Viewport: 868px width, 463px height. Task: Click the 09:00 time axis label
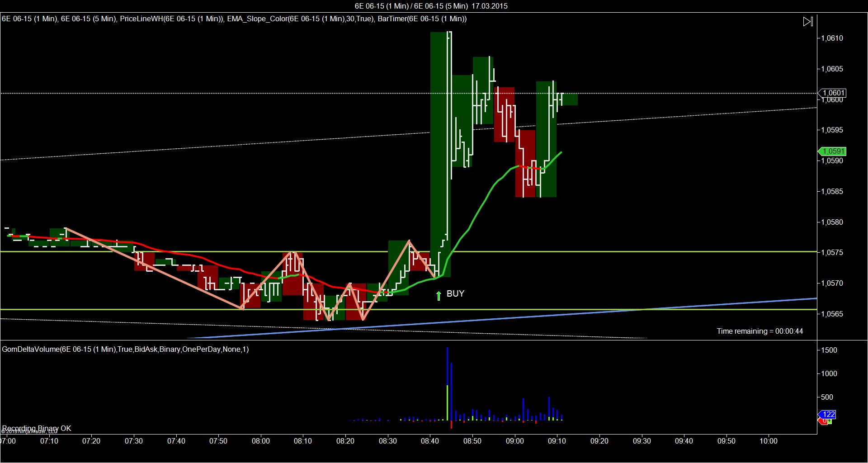point(514,441)
